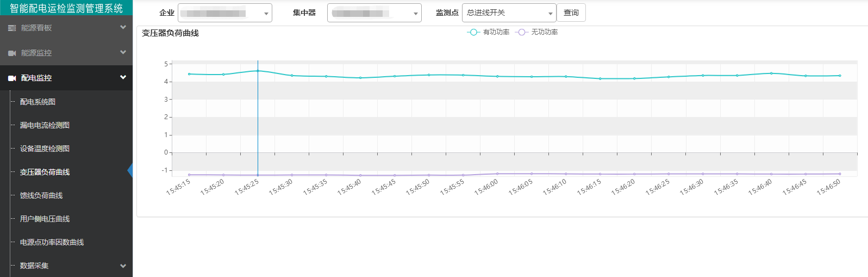
Task: Open the 企业 dropdown
Action: tap(224, 13)
